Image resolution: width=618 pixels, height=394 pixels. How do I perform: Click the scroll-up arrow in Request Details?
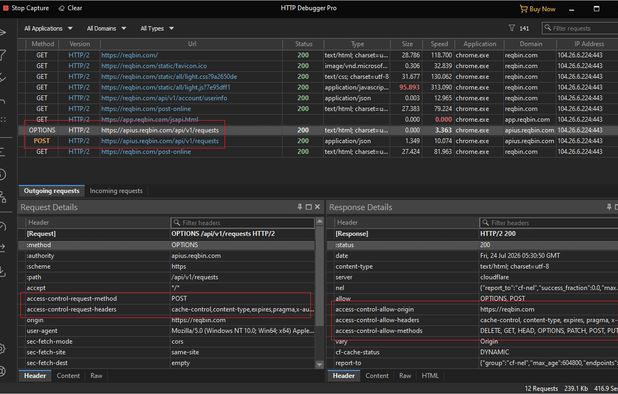(320, 222)
